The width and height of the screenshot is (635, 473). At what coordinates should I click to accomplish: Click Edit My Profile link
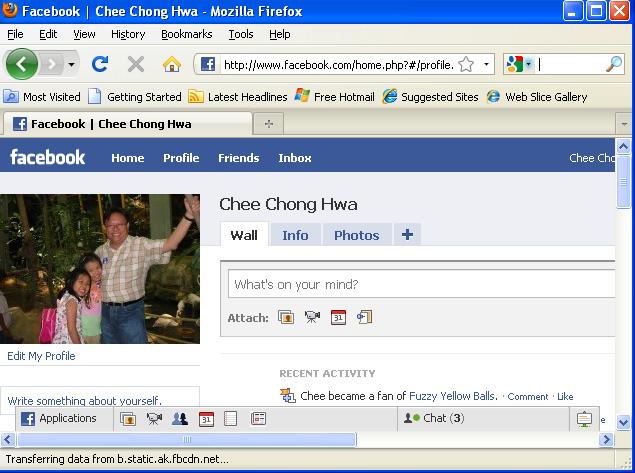coord(41,356)
